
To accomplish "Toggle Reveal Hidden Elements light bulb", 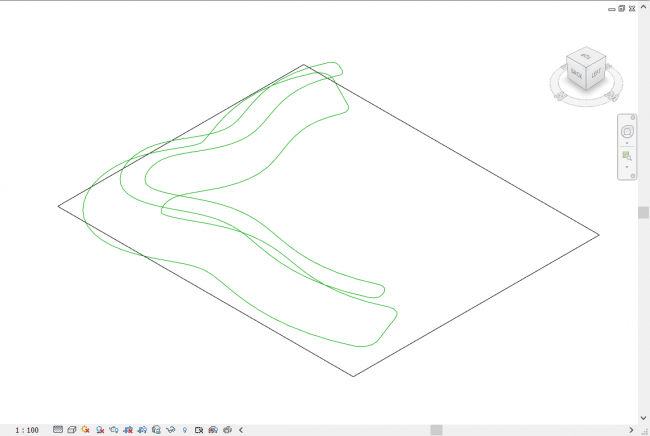I will [x=185, y=430].
